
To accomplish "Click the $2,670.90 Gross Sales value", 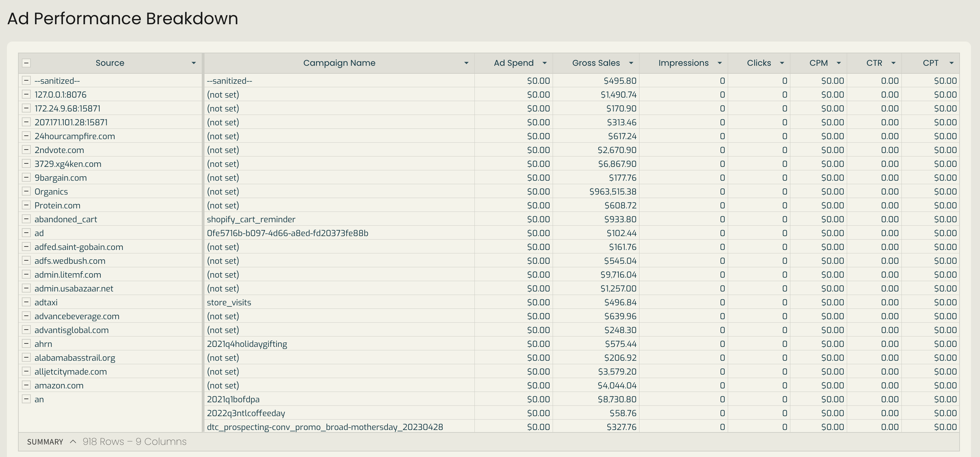I will coord(617,150).
